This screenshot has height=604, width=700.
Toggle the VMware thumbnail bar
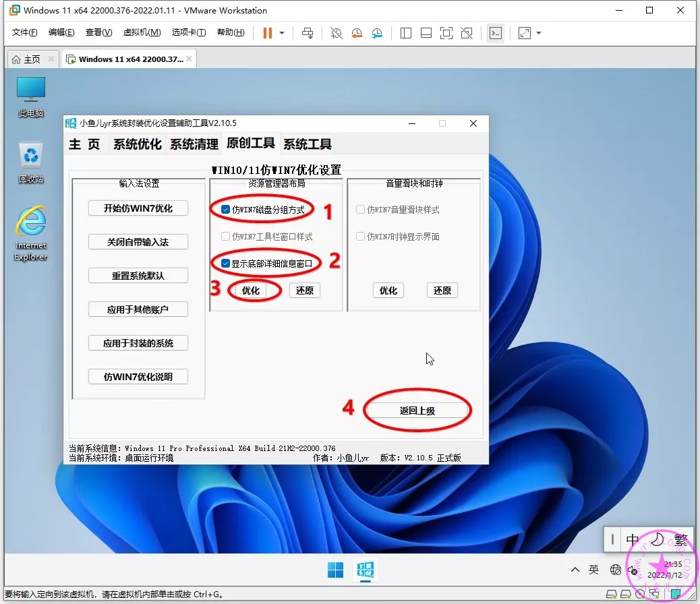coord(426,33)
